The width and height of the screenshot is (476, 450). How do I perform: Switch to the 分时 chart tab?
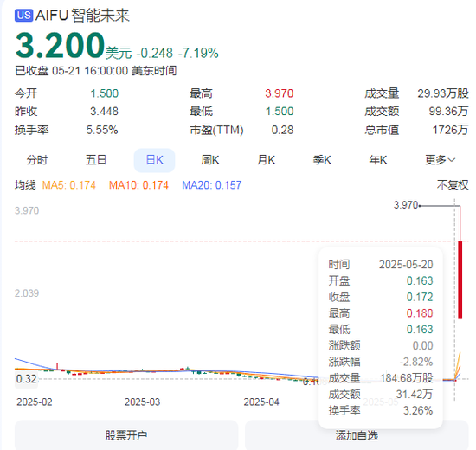[37, 160]
